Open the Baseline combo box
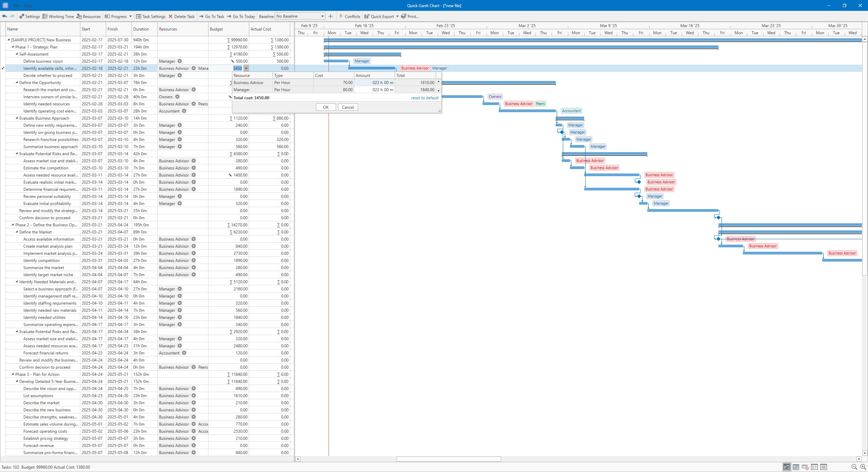Image resolution: width=868 pixels, height=472 pixels. tap(300, 16)
